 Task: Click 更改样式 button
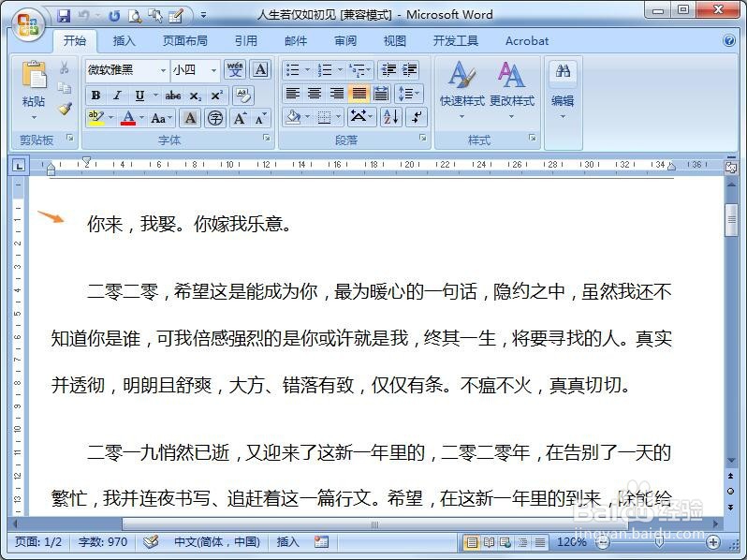coord(512,91)
